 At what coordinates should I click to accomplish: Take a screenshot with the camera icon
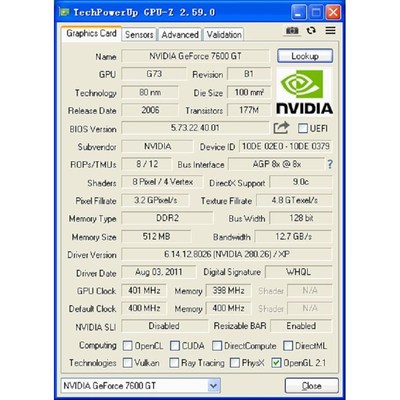point(292,31)
